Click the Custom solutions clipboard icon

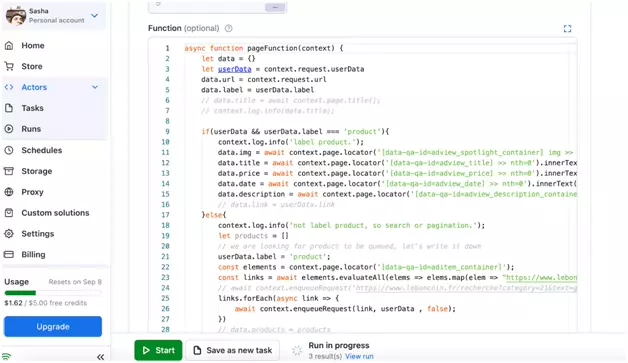pos(9,213)
